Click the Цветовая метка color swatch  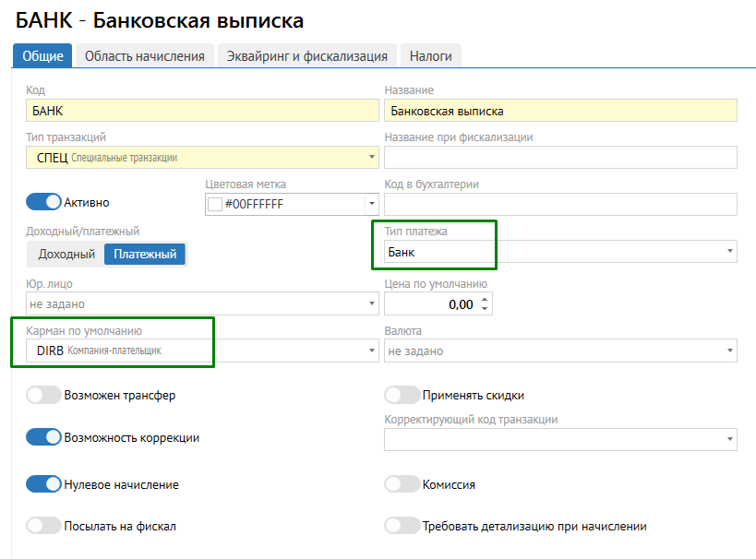coord(215,204)
